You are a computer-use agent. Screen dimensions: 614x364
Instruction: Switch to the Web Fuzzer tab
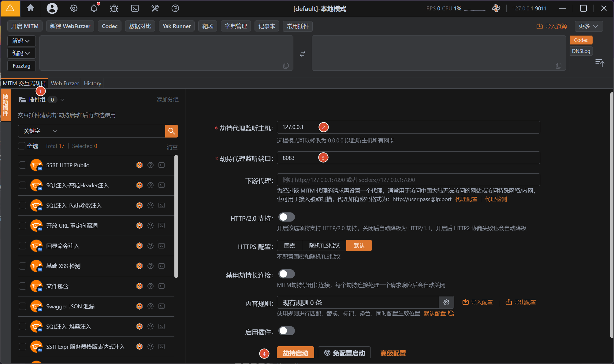65,83
